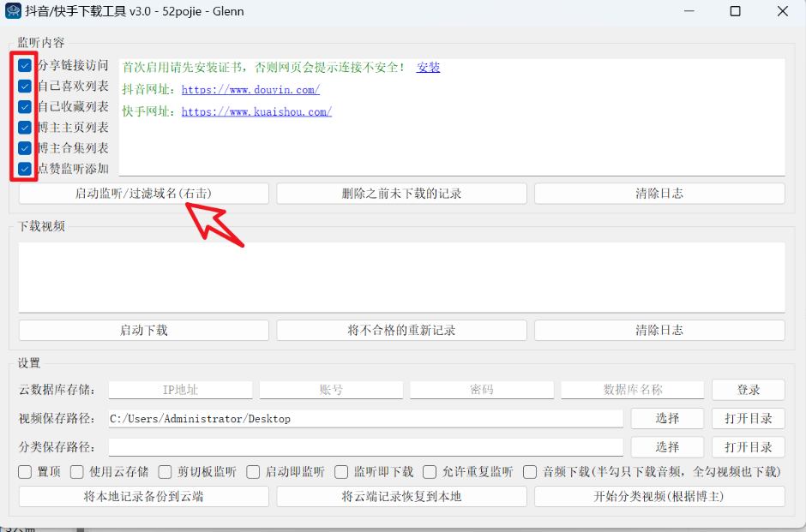Viewport: 806px width, 532px height.
Task: Enable the 置顶 checkbox
Action: (x=25, y=472)
